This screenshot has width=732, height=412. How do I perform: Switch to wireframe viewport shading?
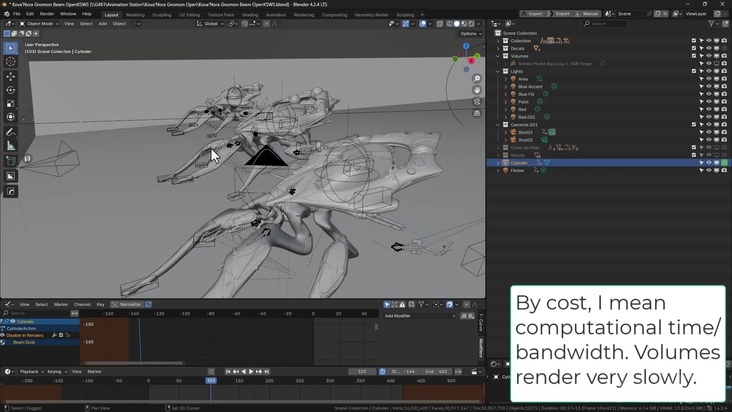click(x=449, y=23)
